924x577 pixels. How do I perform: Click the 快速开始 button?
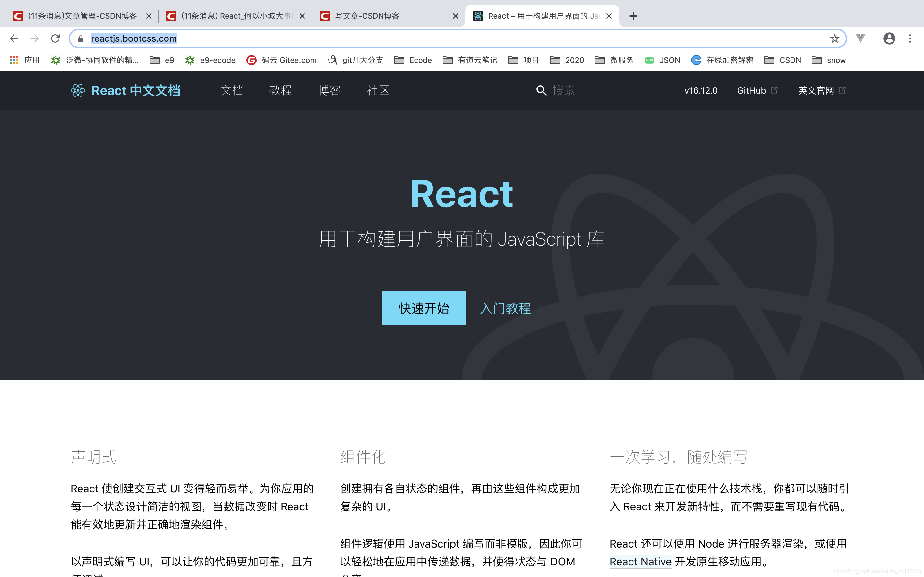point(424,308)
